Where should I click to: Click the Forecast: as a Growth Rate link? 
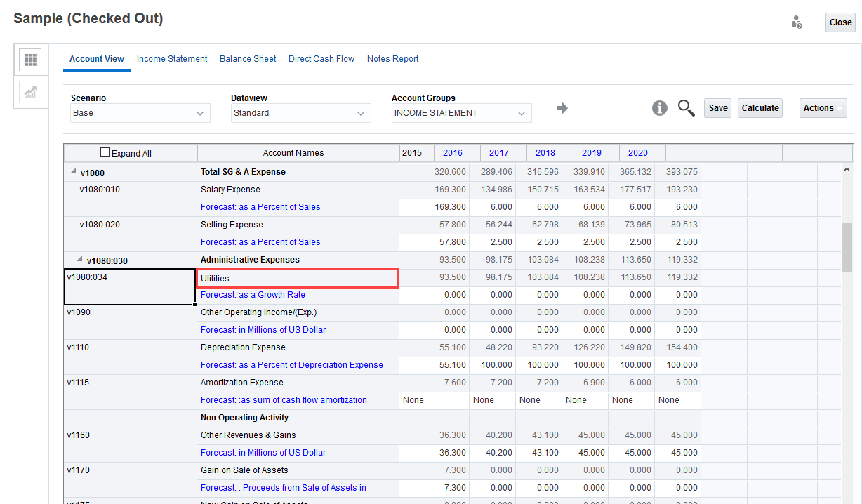coord(253,295)
